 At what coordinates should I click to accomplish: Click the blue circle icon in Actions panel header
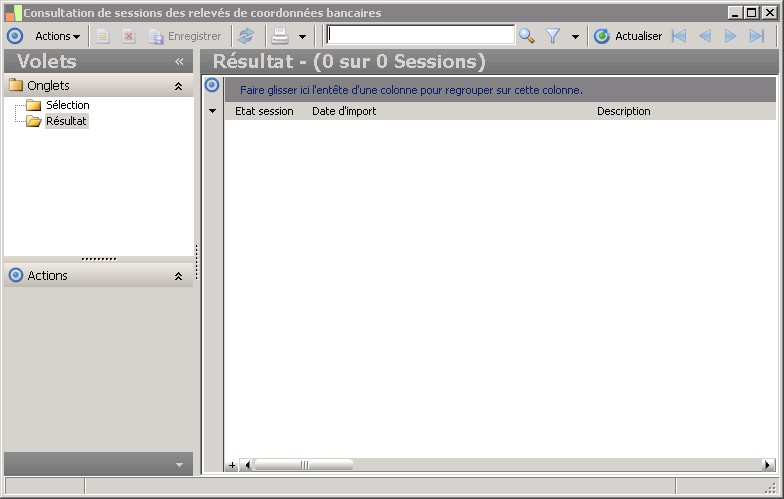[x=16, y=275]
